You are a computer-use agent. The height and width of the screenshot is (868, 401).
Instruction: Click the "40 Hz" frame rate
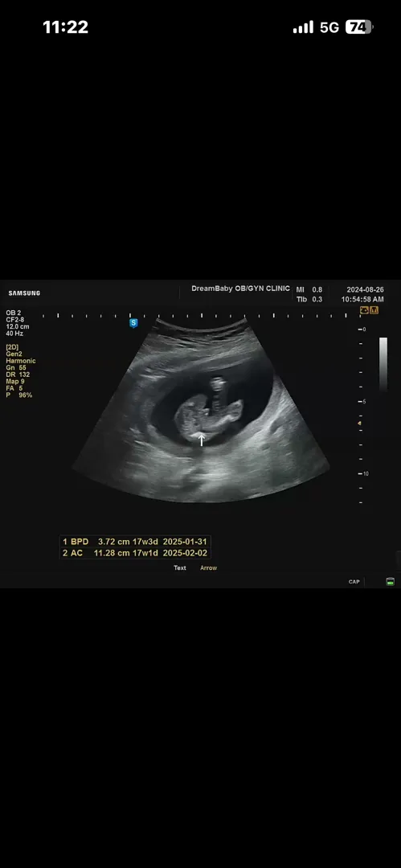click(x=14, y=334)
